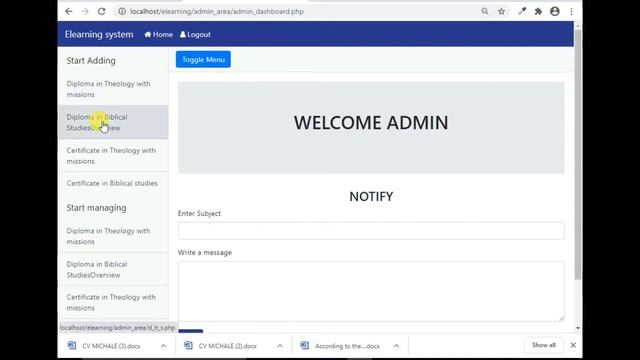
Task: Click Show all downloads button
Action: pos(544,345)
